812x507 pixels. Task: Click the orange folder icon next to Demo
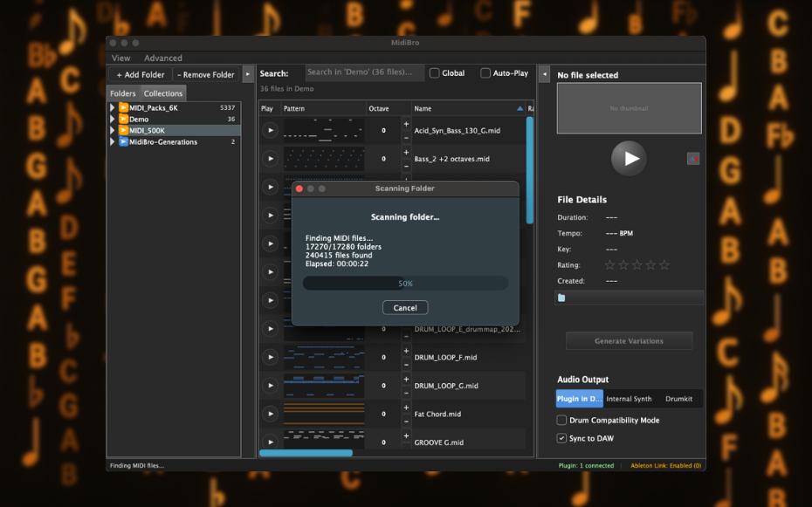tap(124, 119)
